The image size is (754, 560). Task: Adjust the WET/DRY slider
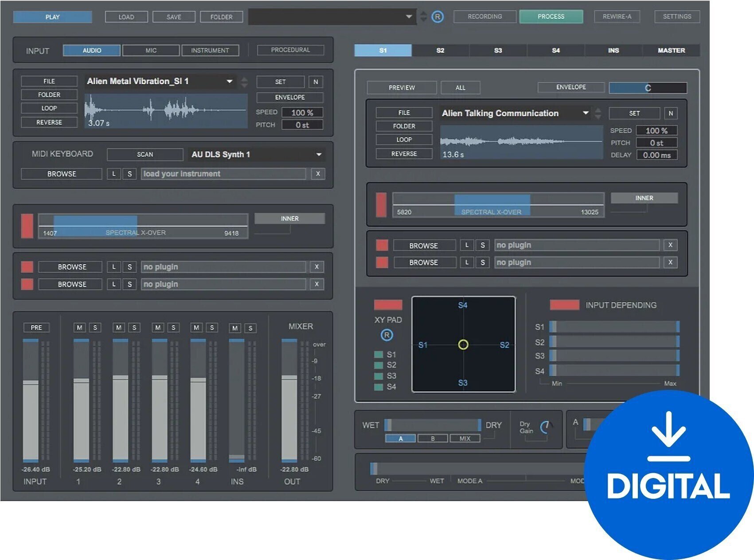tap(433, 425)
